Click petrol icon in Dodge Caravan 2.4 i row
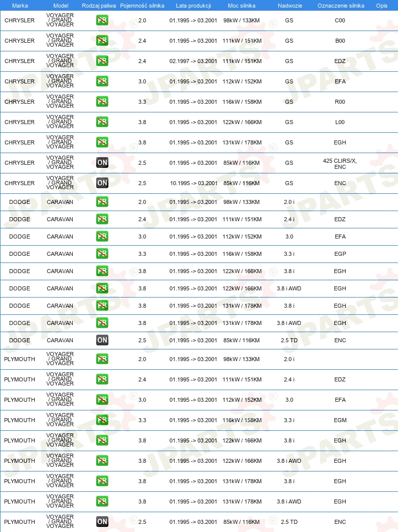Screen dimensions: 398x532 pyautogui.click(x=102, y=219)
